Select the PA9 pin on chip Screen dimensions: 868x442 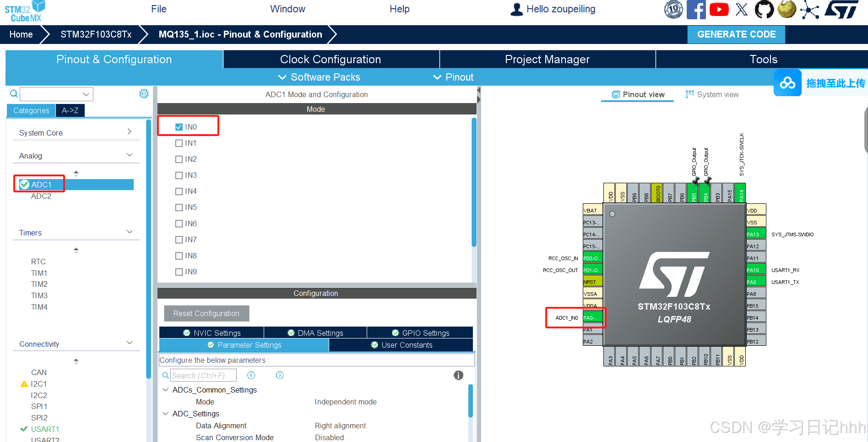(x=756, y=282)
